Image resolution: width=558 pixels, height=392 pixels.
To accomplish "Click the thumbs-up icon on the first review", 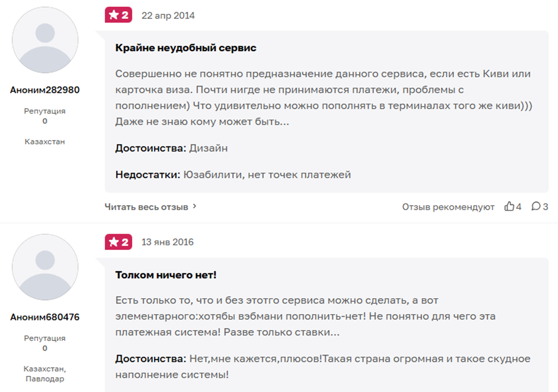I will coord(509,207).
